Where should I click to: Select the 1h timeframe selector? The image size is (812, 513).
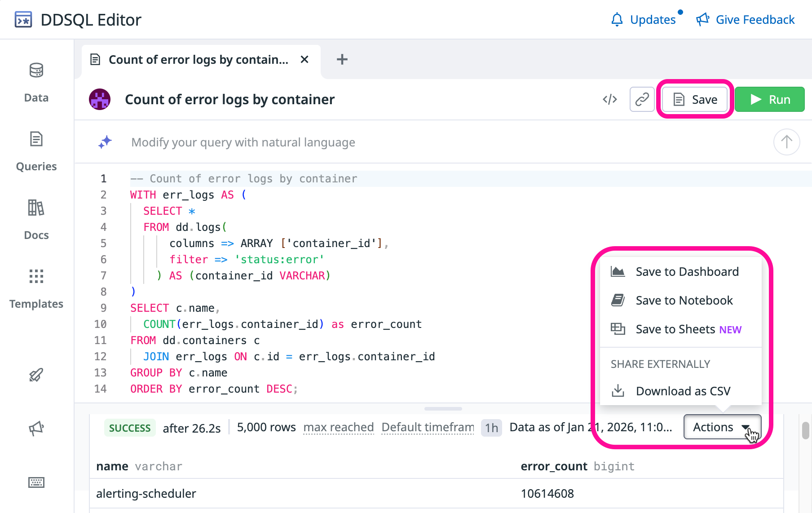pos(491,428)
